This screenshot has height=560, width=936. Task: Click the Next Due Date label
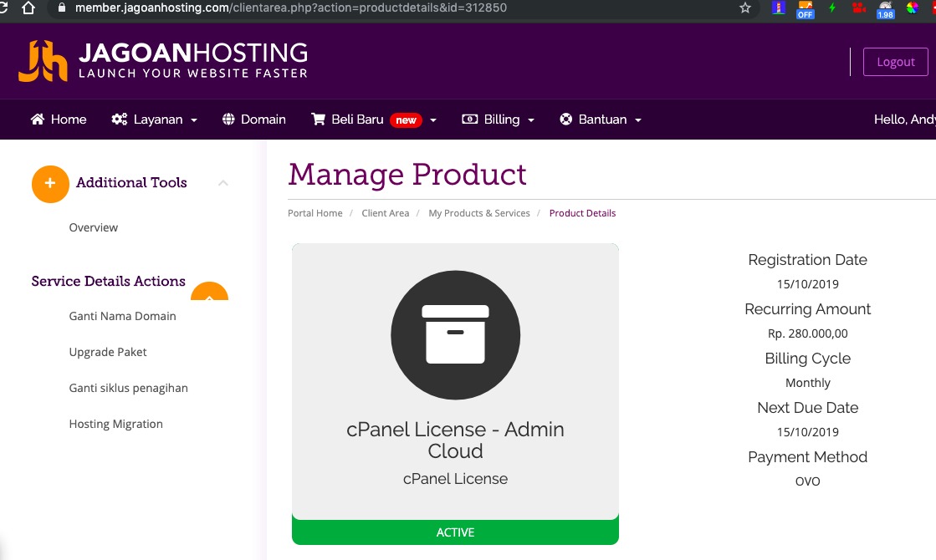point(808,407)
